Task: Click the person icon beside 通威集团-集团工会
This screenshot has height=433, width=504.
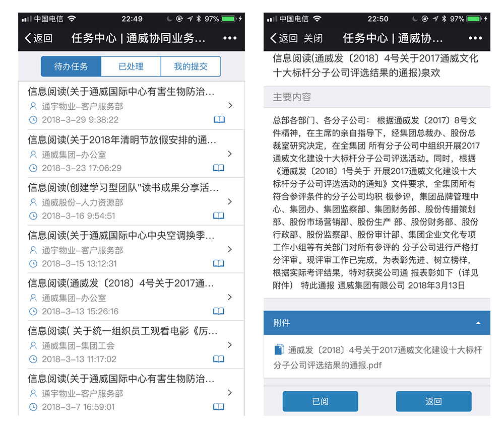Action: click(x=33, y=345)
